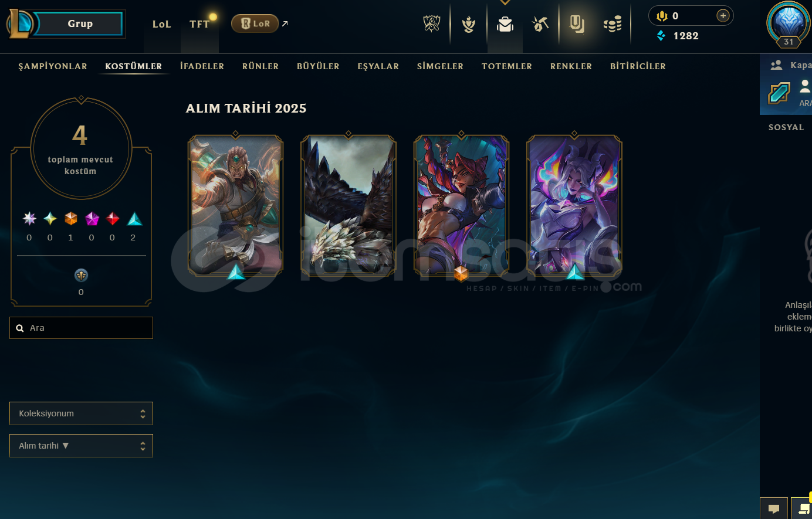Click the summoner profile avatar icon
Viewport: 812px width, 519px height.
pyautogui.click(x=788, y=23)
